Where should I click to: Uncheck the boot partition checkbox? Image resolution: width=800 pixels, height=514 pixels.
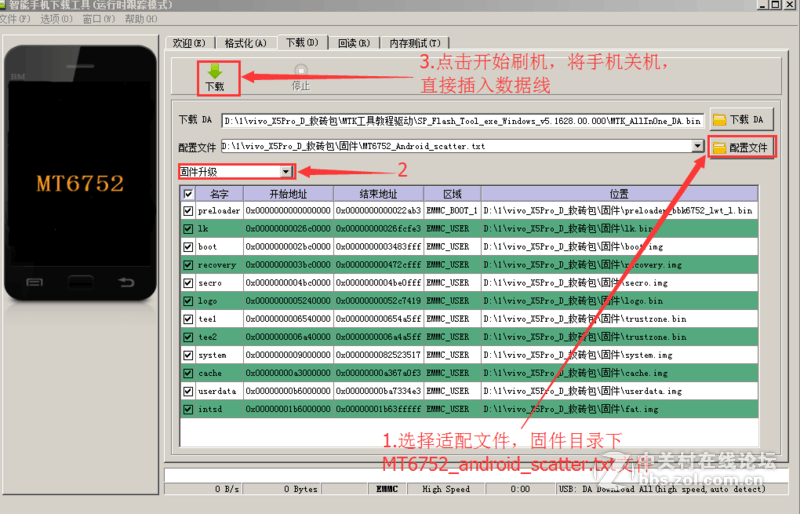188,247
